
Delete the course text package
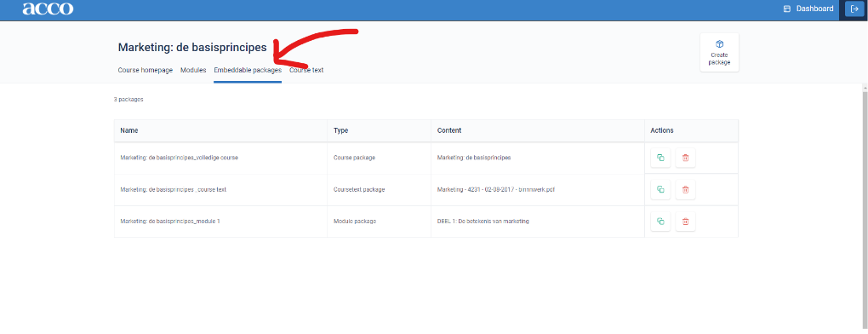click(x=685, y=189)
